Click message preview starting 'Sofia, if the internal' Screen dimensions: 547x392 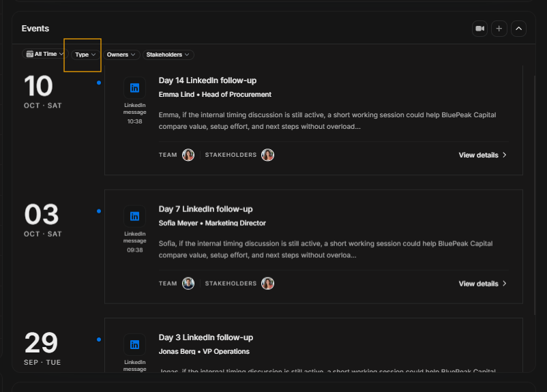325,250
